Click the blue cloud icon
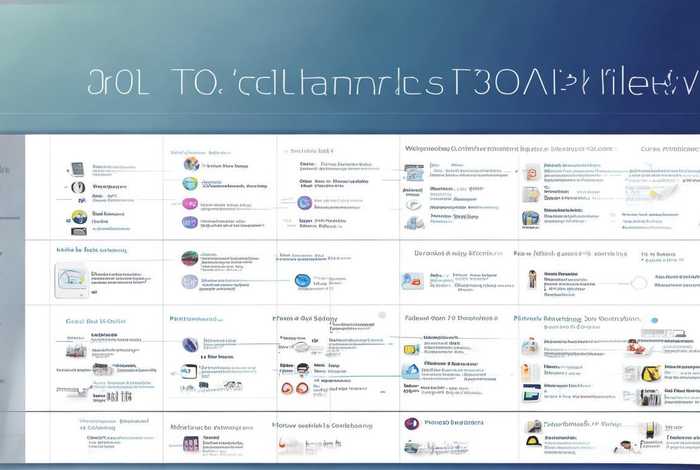 click(x=411, y=370)
